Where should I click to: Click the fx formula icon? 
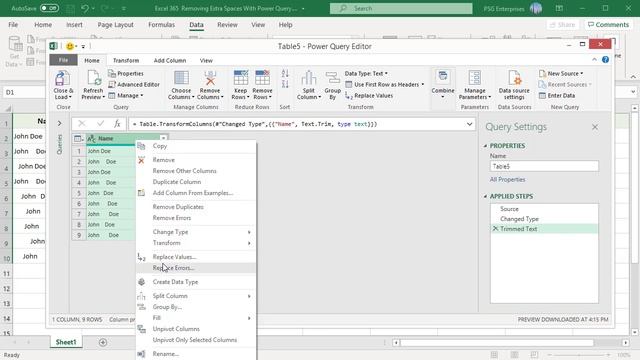(x=117, y=123)
